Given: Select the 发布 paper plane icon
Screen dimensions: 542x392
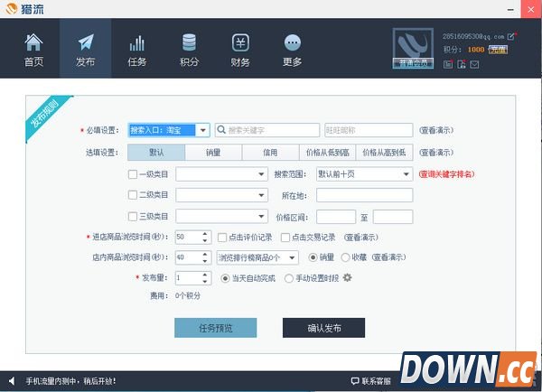Looking at the screenshot, I should (x=86, y=42).
